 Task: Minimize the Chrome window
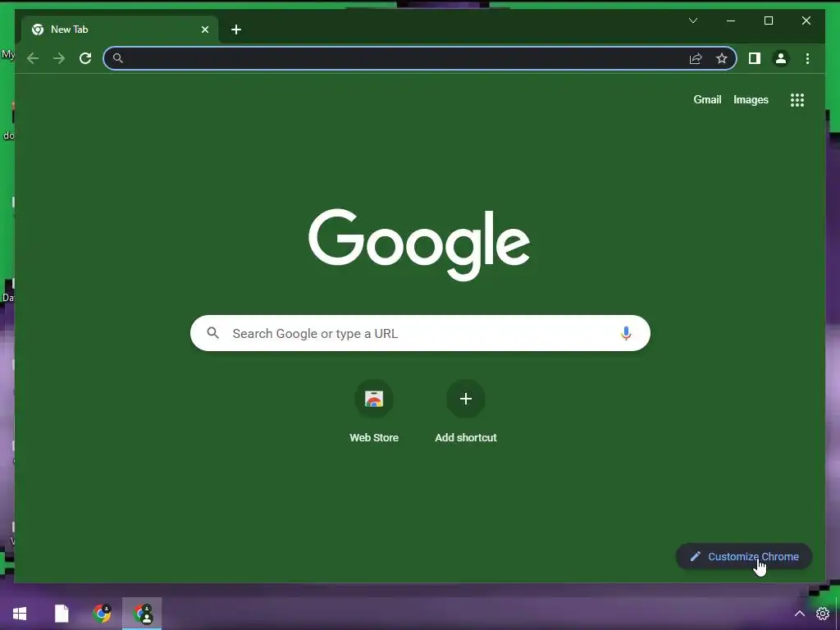coord(731,21)
